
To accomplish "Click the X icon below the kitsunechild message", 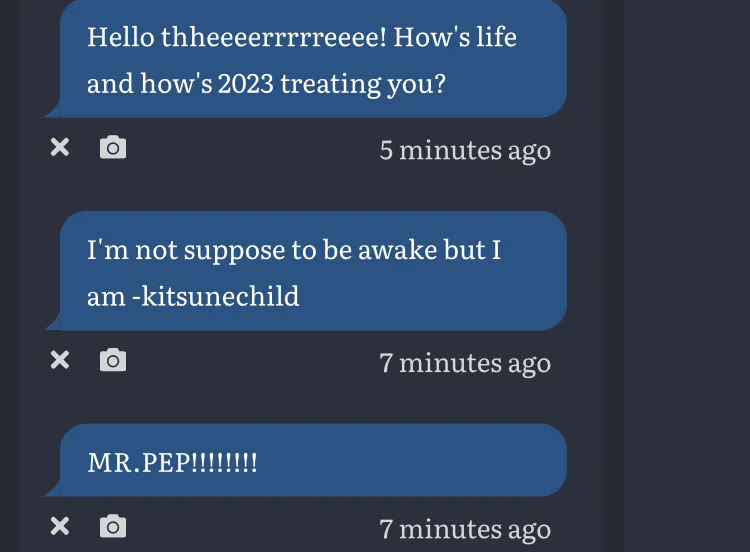I will 60,360.
